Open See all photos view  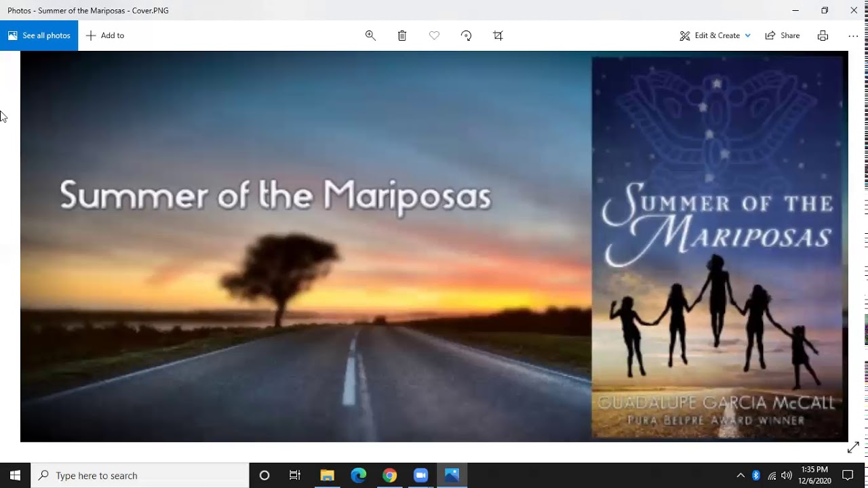pyautogui.click(x=39, y=35)
